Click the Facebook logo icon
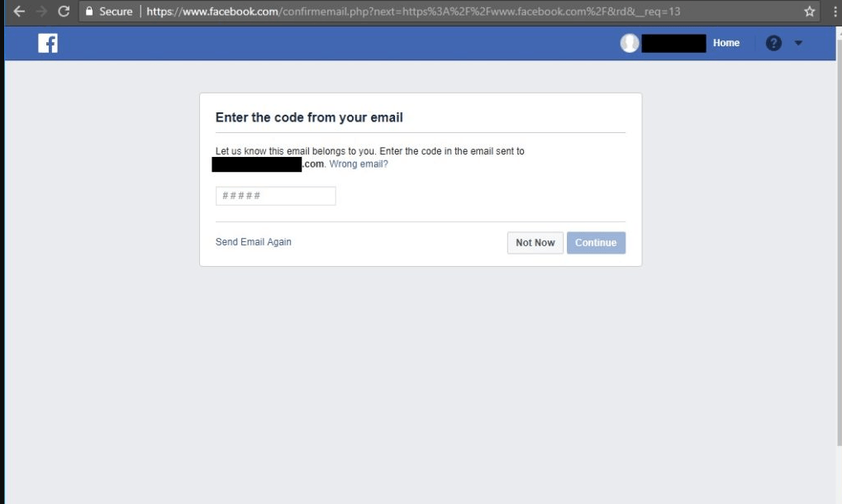Screen dimensions: 842x504 pyautogui.click(x=48, y=44)
